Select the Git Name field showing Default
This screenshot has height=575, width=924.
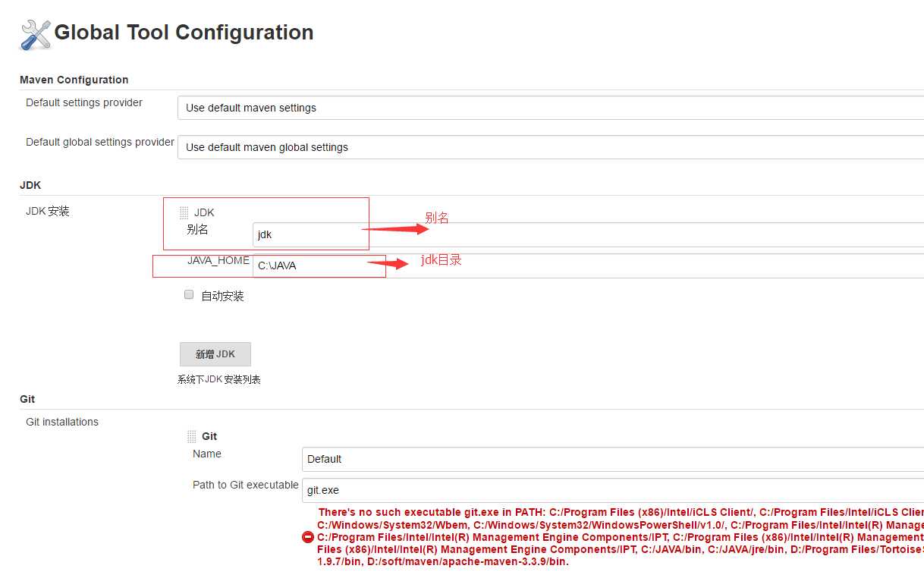click(x=612, y=459)
